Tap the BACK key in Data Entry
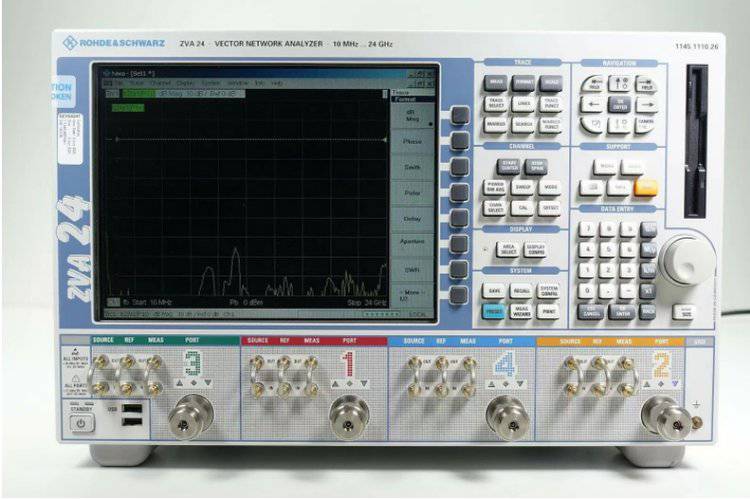The width and height of the screenshot is (750, 499). point(649,311)
